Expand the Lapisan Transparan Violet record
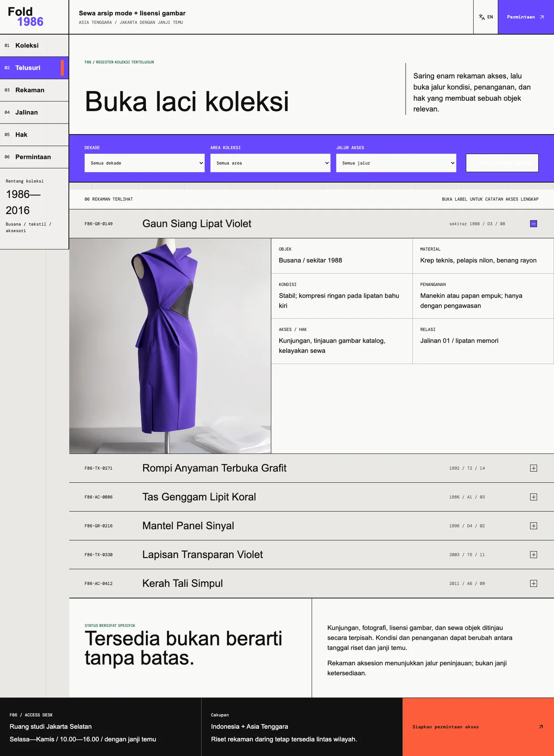554x756 pixels. click(x=533, y=554)
